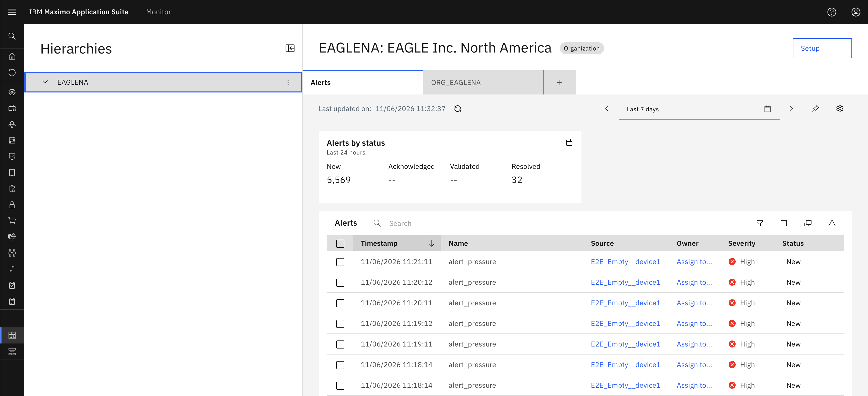Switch to the Alerts tab
Viewport: 868px width, 396px height.
[x=363, y=83]
